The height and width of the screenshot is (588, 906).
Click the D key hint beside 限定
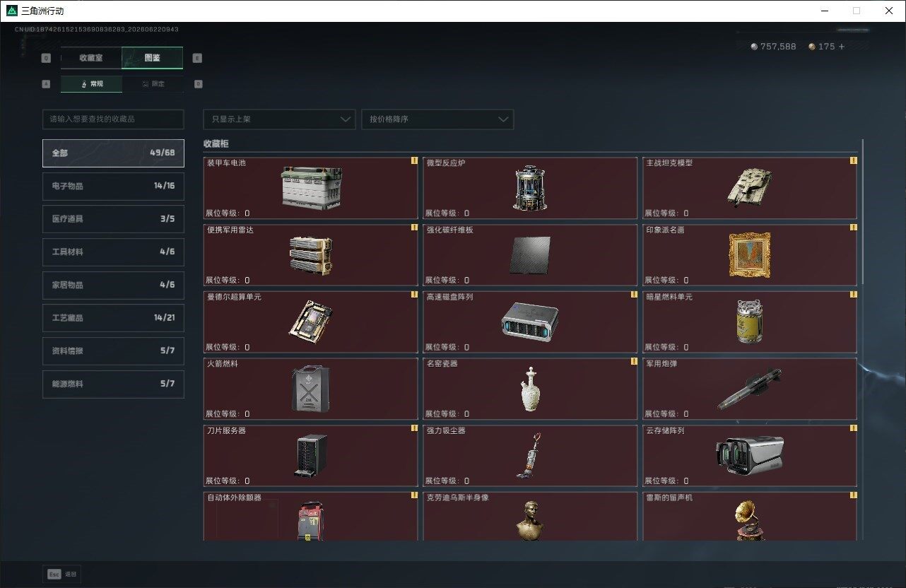[198, 83]
